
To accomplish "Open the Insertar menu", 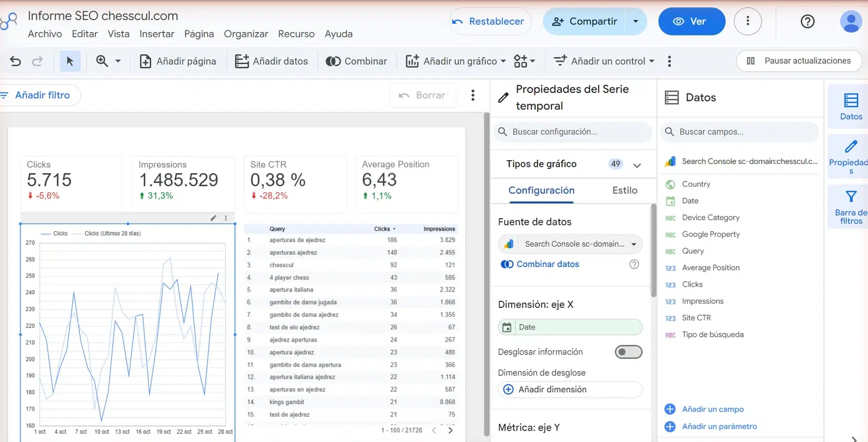I will pos(157,34).
